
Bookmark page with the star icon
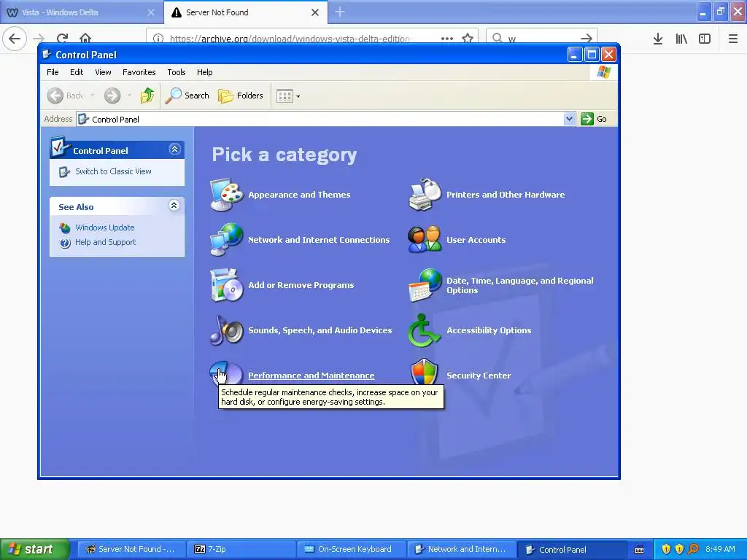468,38
